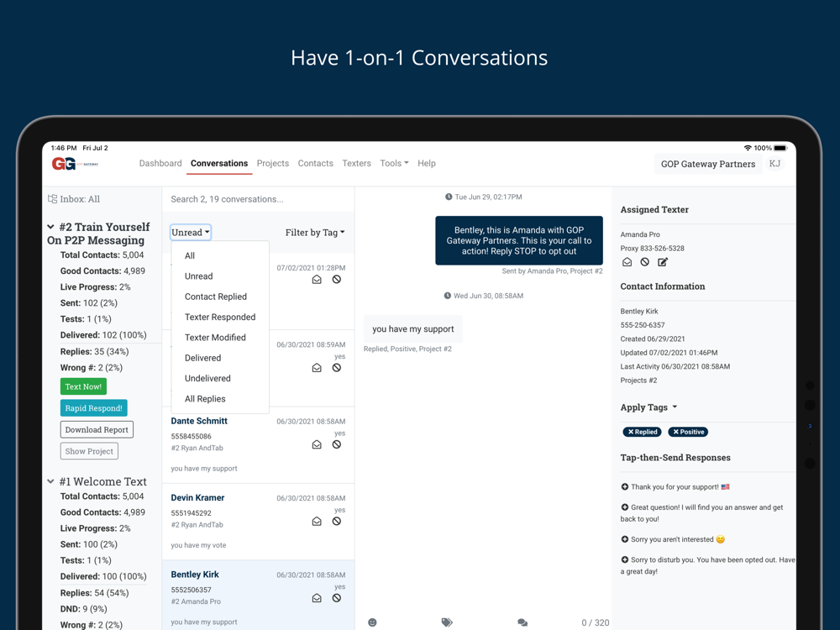Image resolution: width=840 pixels, height=630 pixels.
Task: Mark 07/02/2021 01:28PM conversation as read
Action: [317, 280]
